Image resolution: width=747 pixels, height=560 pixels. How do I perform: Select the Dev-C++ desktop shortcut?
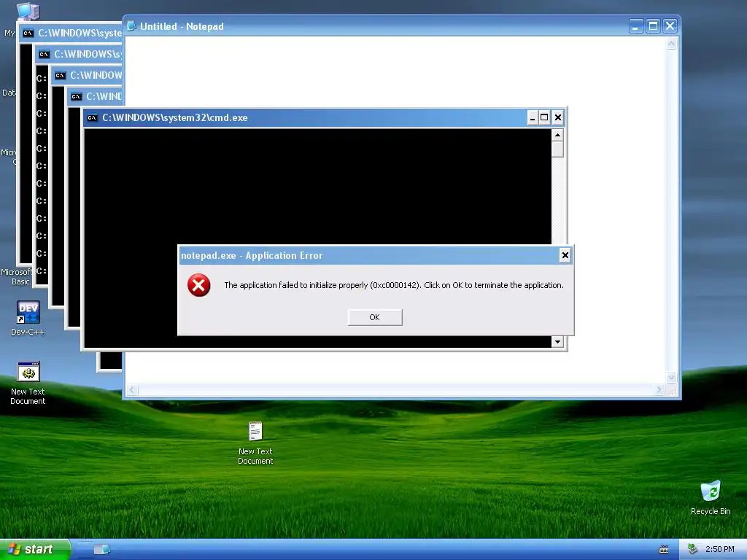pos(28,318)
